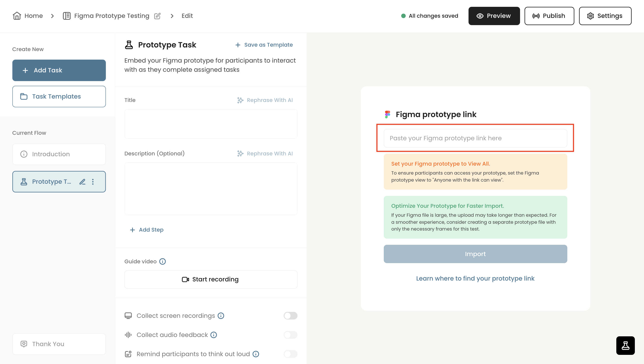Image resolution: width=644 pixels, height=364 pixels.
Task: Click Rephrase With AI for Title
Action: [265, 100]
